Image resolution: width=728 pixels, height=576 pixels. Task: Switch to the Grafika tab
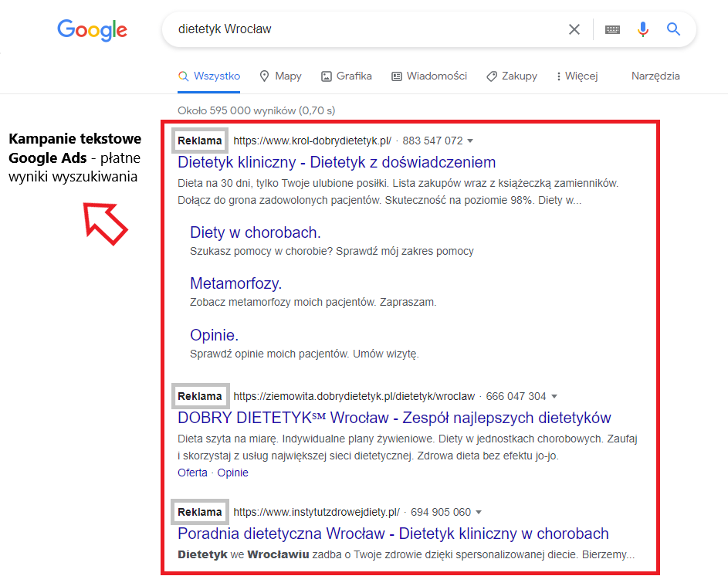coord(347,76)
